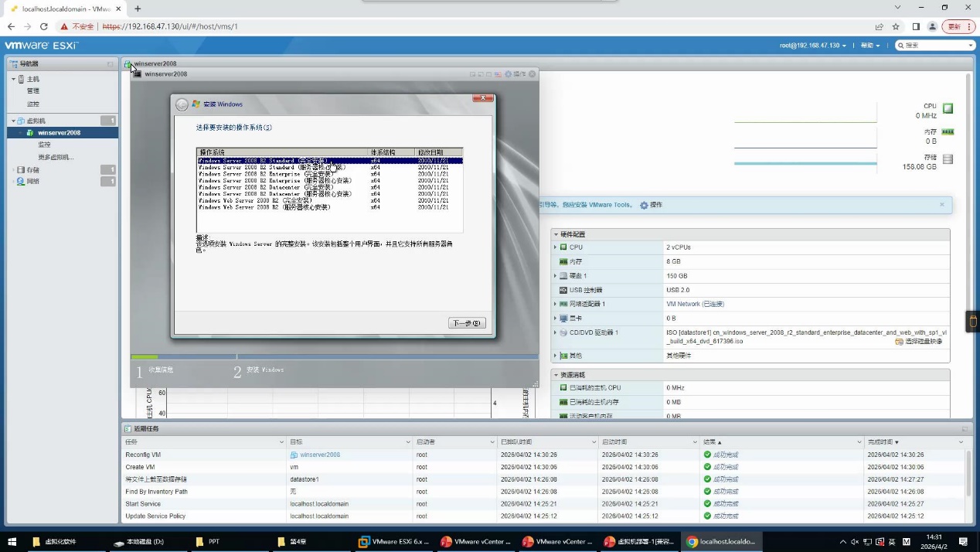This screenshot has height=552, width=980.
Task: Click the 下一步 next button in setup
Action: point(467,323)
